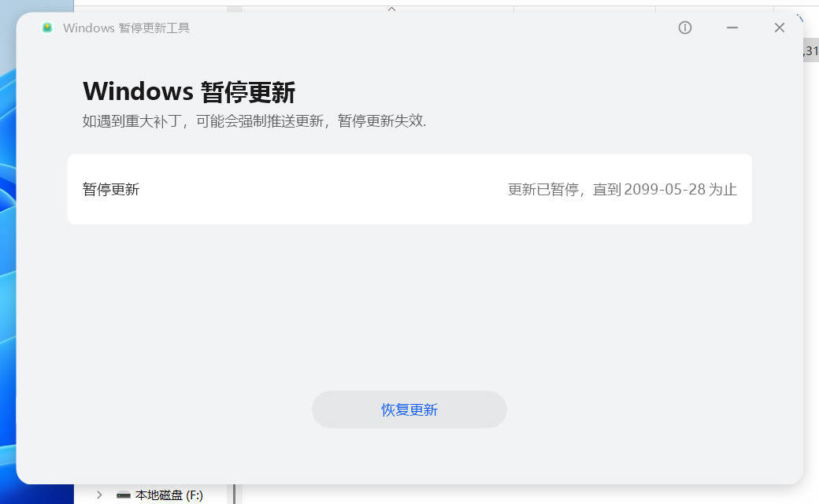Click the green app icon in the title bar
Viewport: 819px width, 504px height.
[x=46, y=27]
